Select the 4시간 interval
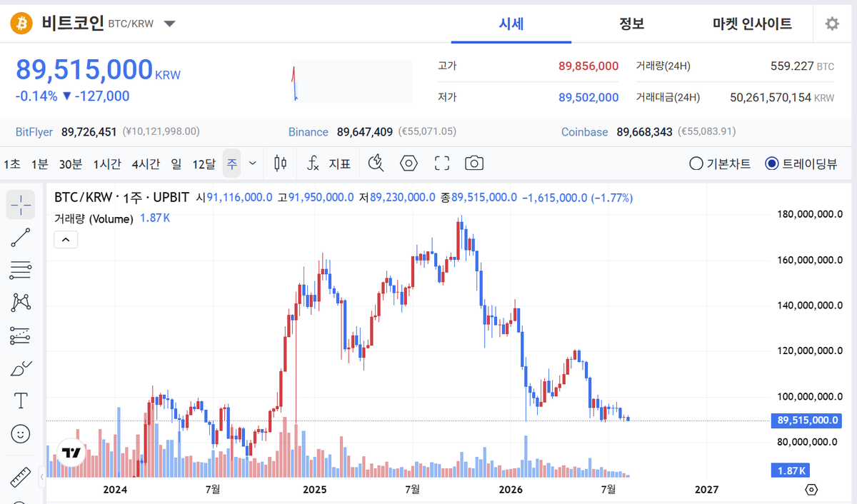 146,163
